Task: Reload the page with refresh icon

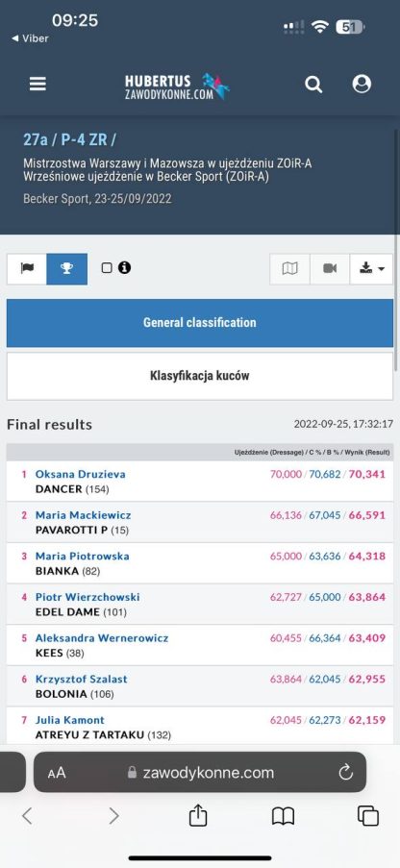Action: click(346, 772)
